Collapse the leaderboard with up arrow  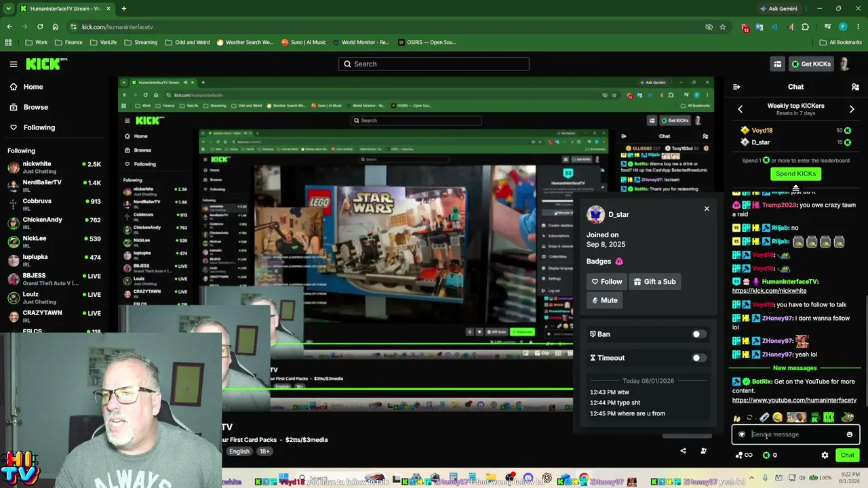pyautogui.click(x=795, y=188)
